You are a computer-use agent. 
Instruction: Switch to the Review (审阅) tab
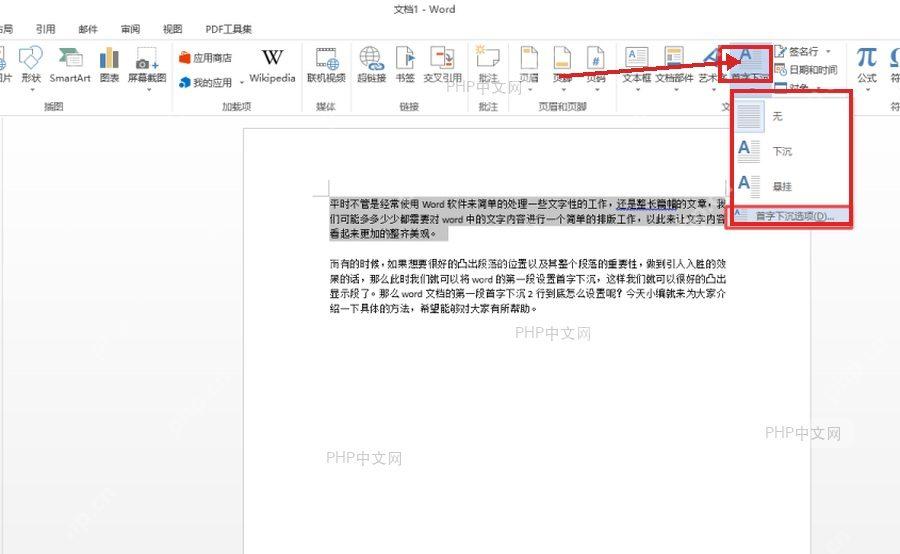point(130,29)
